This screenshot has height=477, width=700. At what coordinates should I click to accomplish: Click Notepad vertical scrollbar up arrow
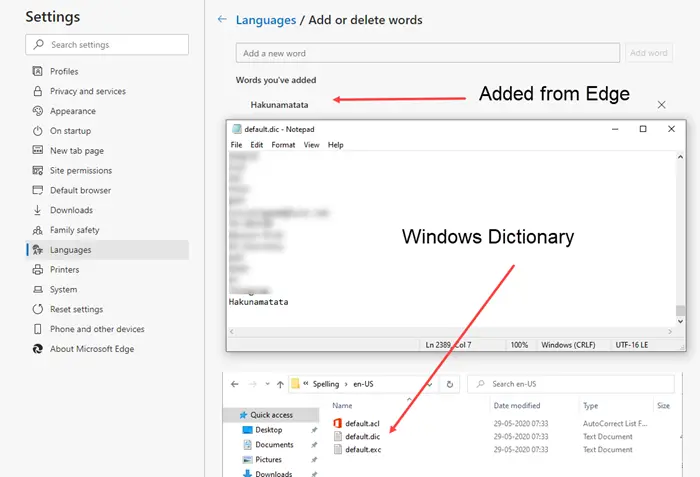click(x=680, y=157)
